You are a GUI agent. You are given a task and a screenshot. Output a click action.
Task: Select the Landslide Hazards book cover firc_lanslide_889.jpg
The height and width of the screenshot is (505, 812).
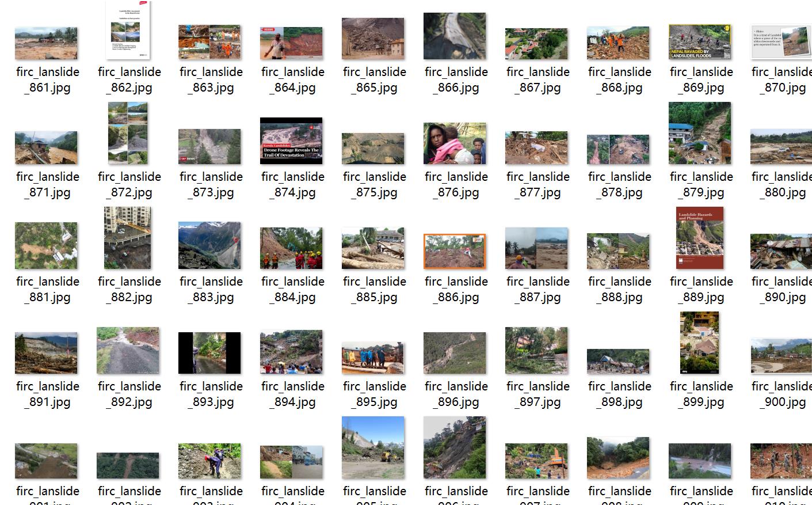coord(700,238)
